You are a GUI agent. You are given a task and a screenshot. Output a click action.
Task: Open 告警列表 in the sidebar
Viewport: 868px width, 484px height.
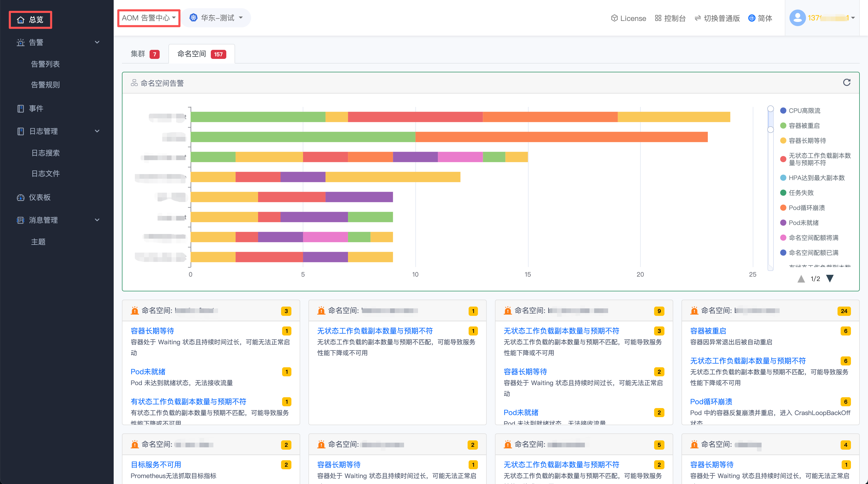point(45,64)
